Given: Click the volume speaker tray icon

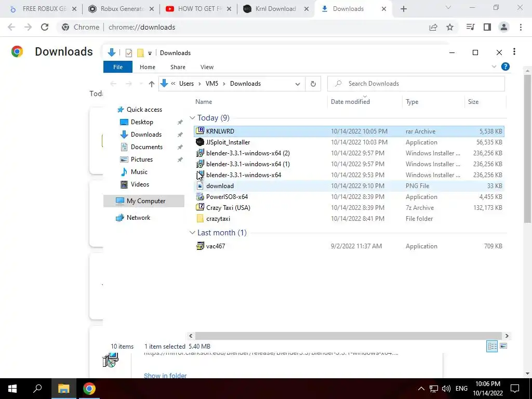Looking at the screenshot, I should point(446,389).
